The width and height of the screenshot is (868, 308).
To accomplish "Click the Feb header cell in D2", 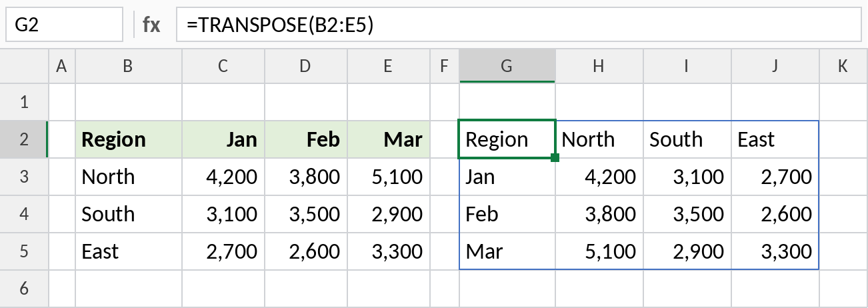I will [x=306, y=139].
